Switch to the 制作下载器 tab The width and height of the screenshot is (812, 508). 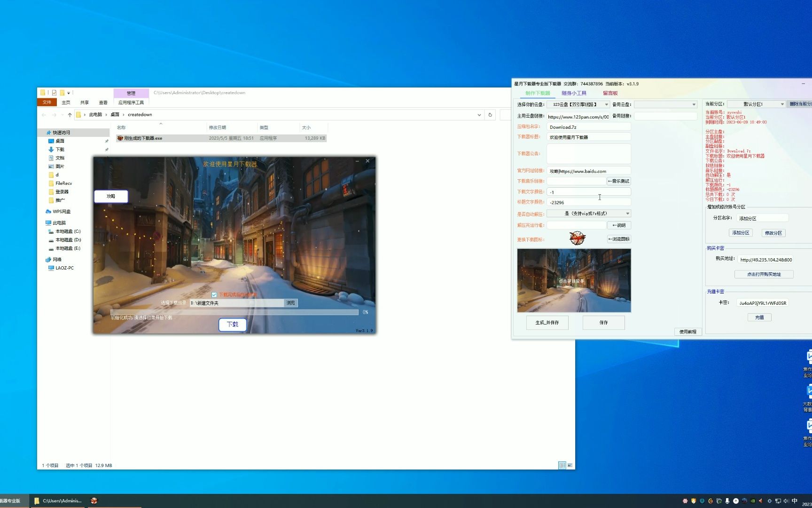(x=538, y=93)
